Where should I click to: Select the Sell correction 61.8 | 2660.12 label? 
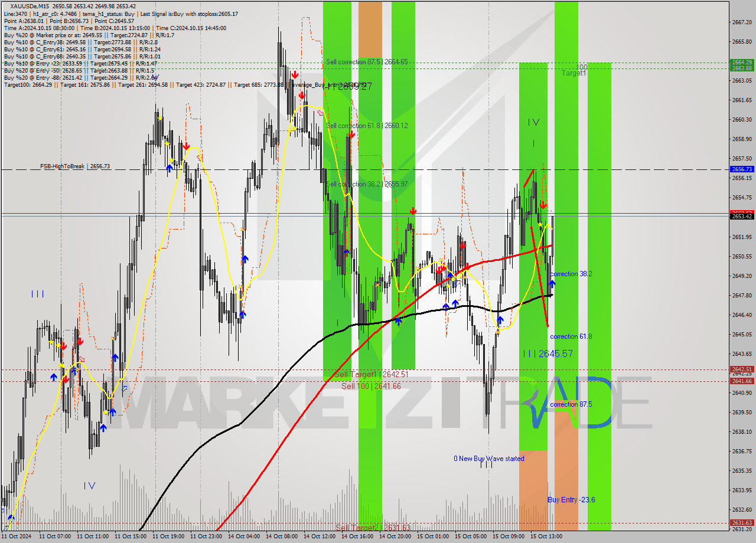coord(367,126)
